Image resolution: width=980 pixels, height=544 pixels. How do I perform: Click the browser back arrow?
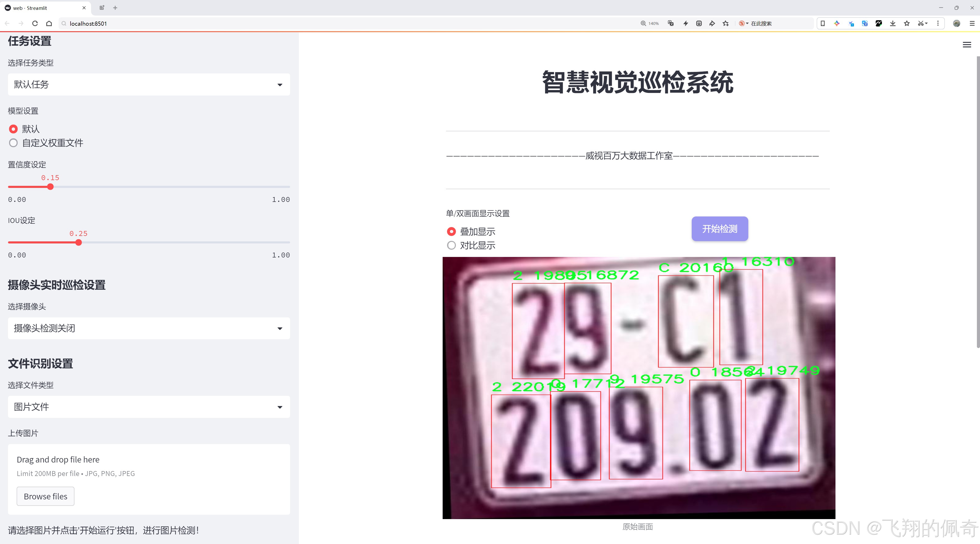click(x=7, y=24)
